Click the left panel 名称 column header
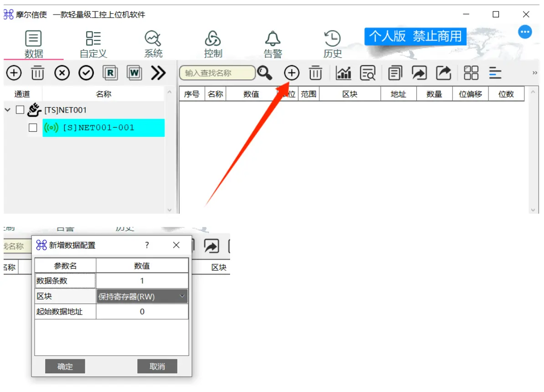 (103, 94)
